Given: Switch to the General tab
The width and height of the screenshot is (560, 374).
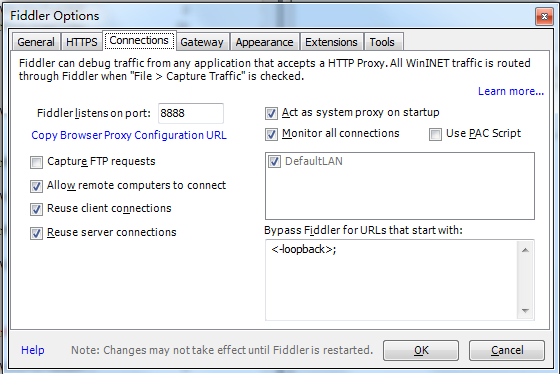Looking at the screenshot, I should pos(36,42).
